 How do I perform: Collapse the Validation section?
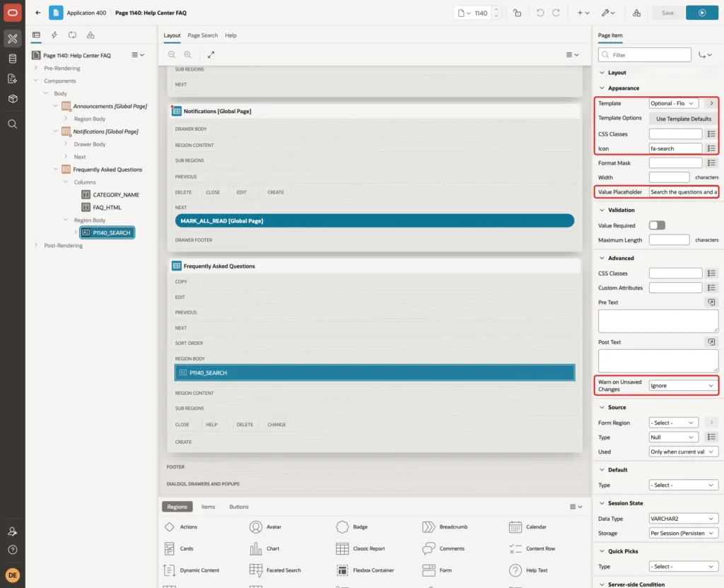[x=602, y=210]
